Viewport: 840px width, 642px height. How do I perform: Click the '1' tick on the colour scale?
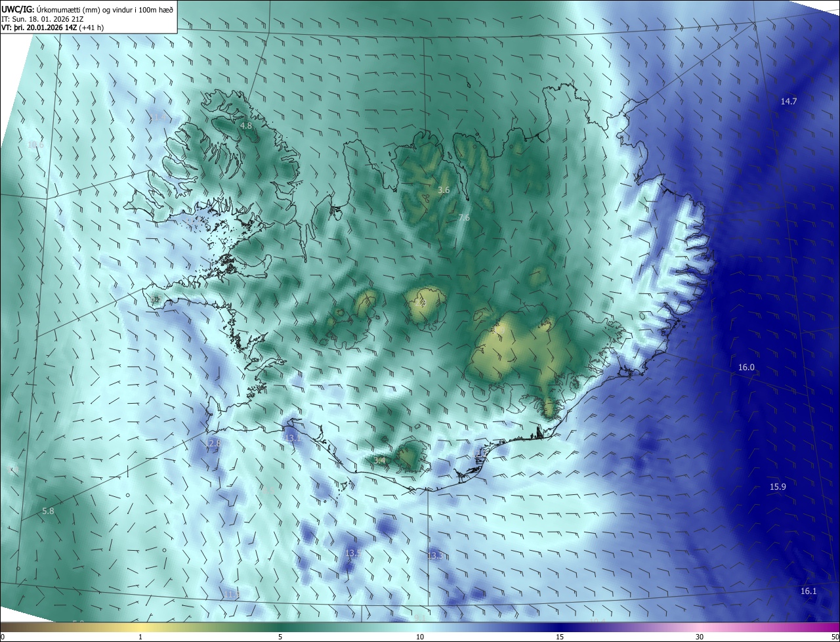140,637
